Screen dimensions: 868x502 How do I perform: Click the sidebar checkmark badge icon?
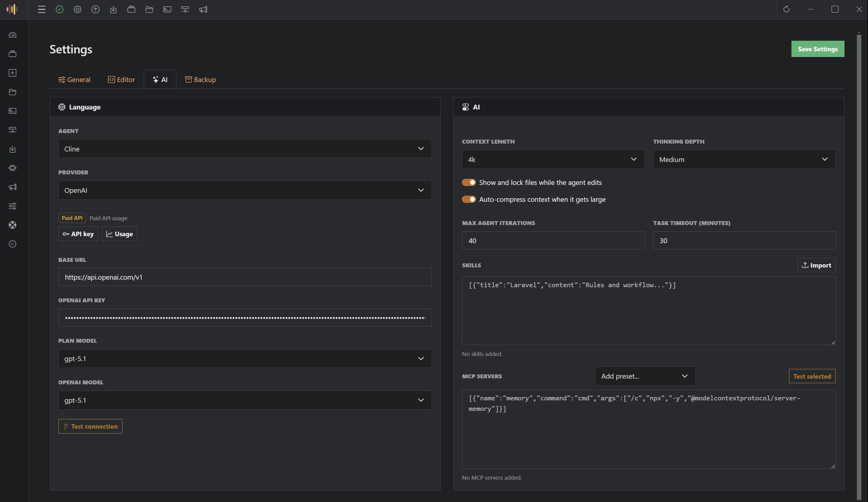pos(12,244)
